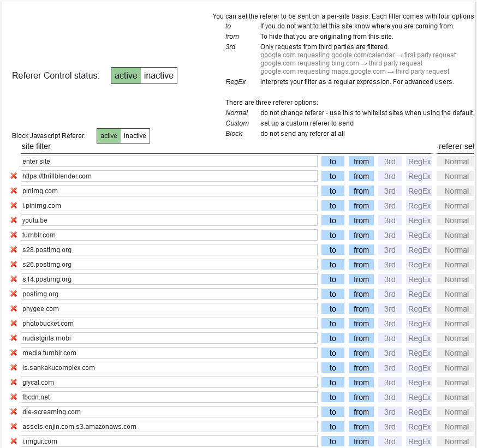This screenshot has width=477, height=448.
Task: Enable '3rd' option for tumblr.com
Action: (x=390, y=235)
